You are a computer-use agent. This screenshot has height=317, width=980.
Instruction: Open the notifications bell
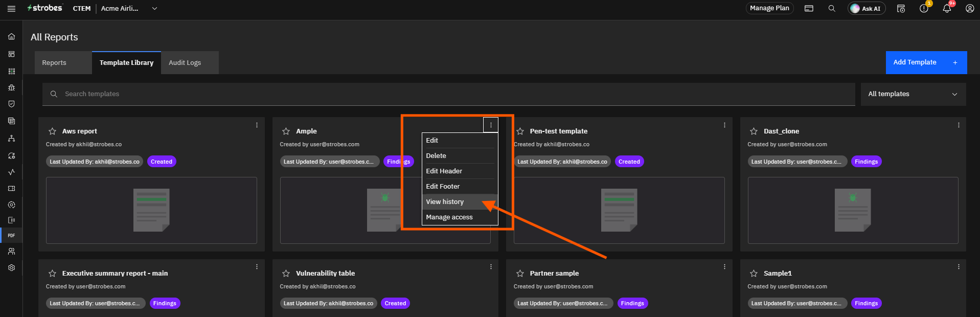click(x=947, y=8)
